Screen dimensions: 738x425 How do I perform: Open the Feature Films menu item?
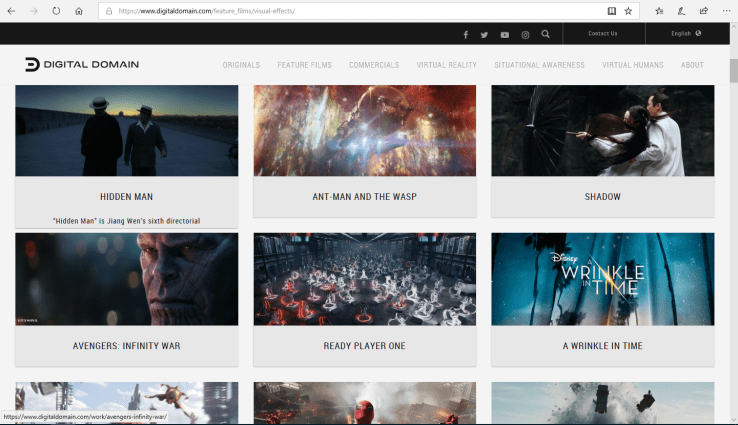coord(304,65)
